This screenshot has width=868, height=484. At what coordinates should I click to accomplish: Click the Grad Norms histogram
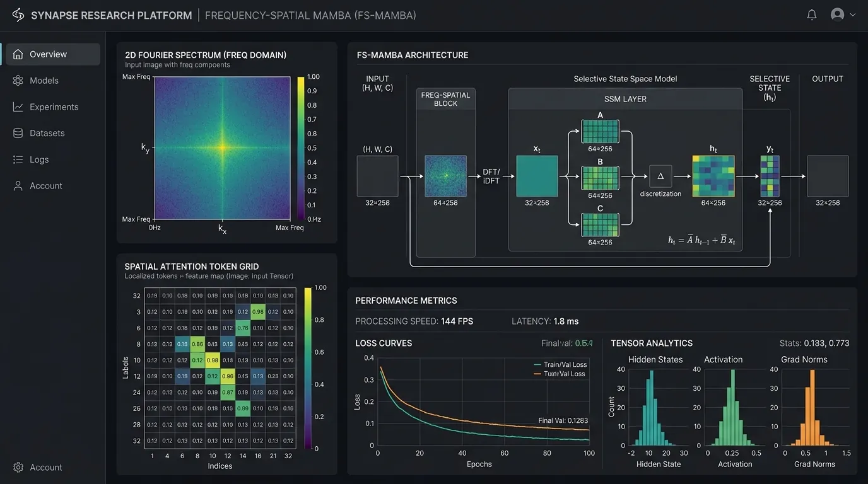coord(814,408)
